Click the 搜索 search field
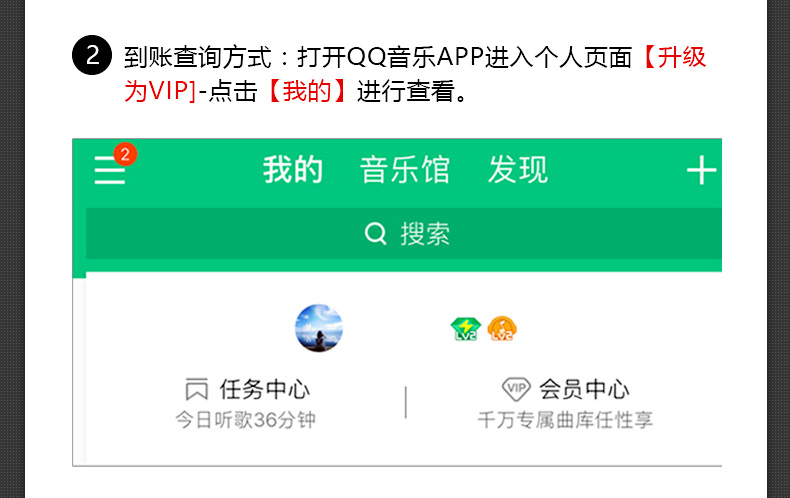This screenshot has height=498, width=790. (x=404, y=234)
